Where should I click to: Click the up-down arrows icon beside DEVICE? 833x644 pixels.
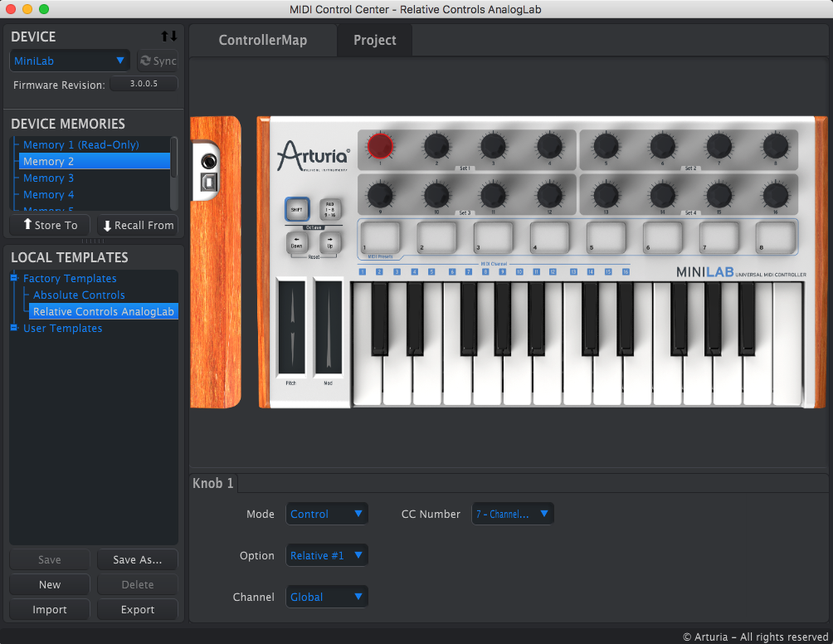click(169, 37)
